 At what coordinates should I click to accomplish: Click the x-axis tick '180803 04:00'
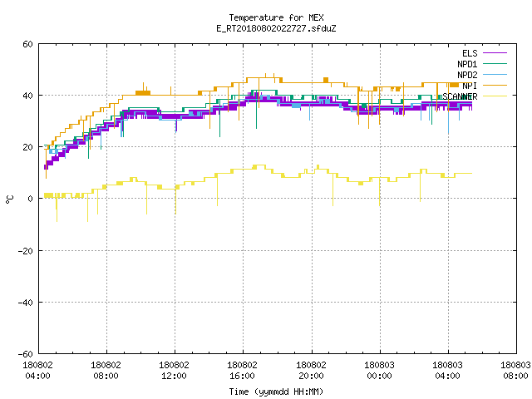(447, 371)
